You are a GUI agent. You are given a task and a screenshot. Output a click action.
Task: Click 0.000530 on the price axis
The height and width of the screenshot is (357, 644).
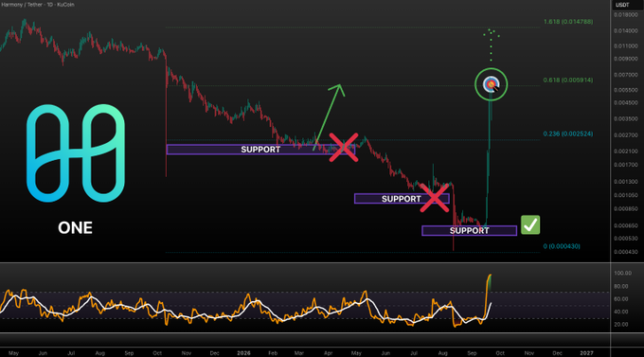[x=626, y=239]
